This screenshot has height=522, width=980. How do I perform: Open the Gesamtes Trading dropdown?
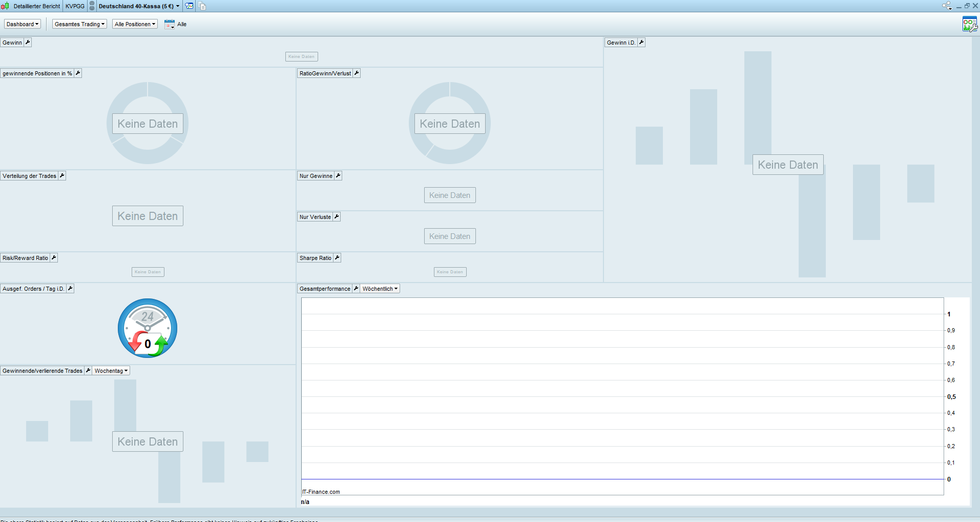79,24
